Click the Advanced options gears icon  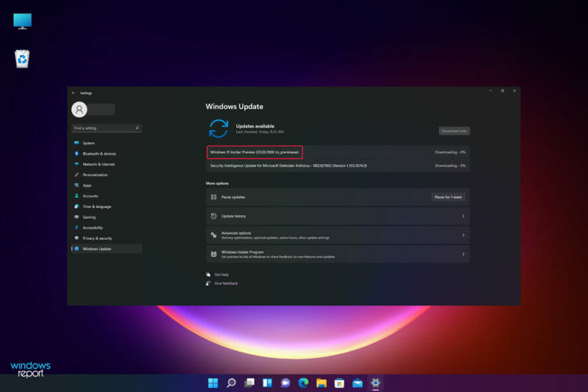[x=214, y=235]
